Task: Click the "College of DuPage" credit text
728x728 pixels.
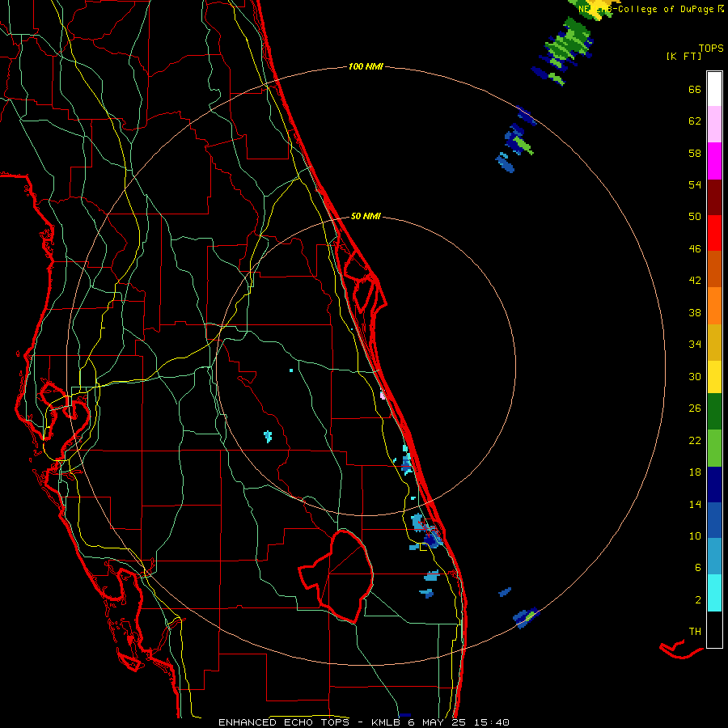Action: [667, 9]
